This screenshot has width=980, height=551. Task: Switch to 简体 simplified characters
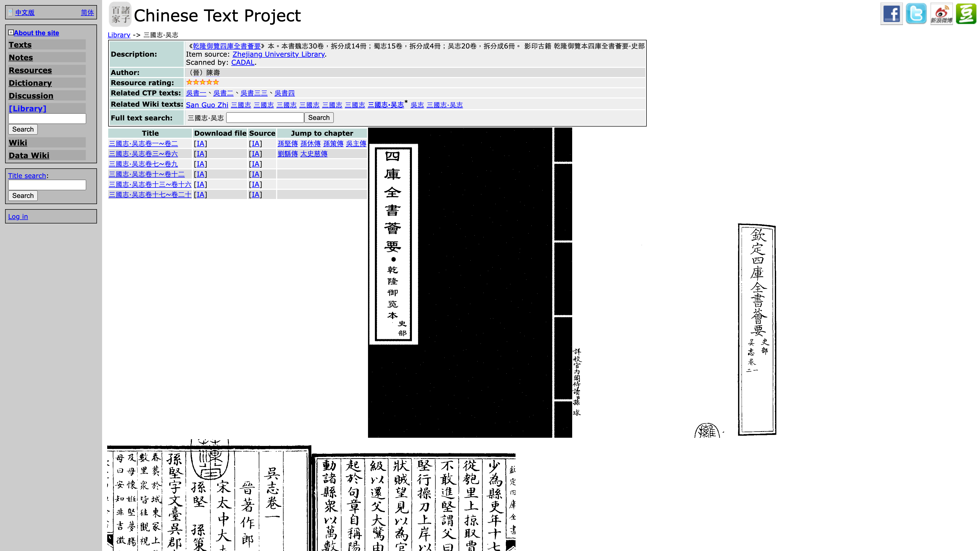pyautogui.click(x=87, y=12)
